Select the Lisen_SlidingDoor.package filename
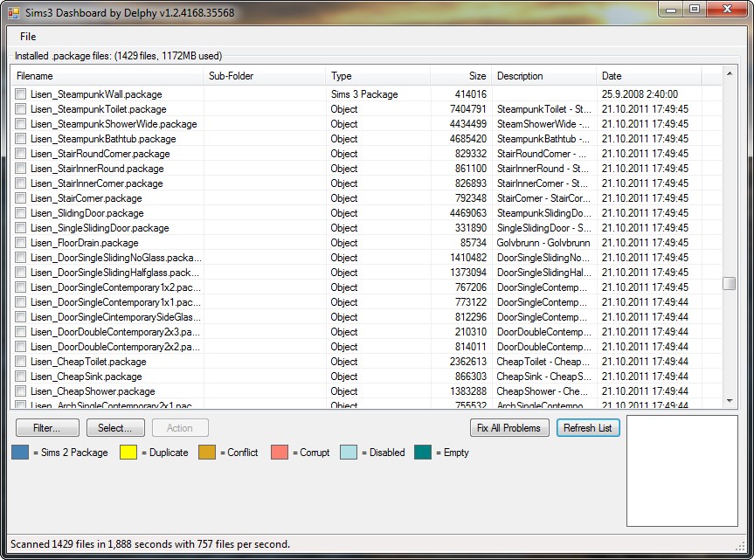 87,213
